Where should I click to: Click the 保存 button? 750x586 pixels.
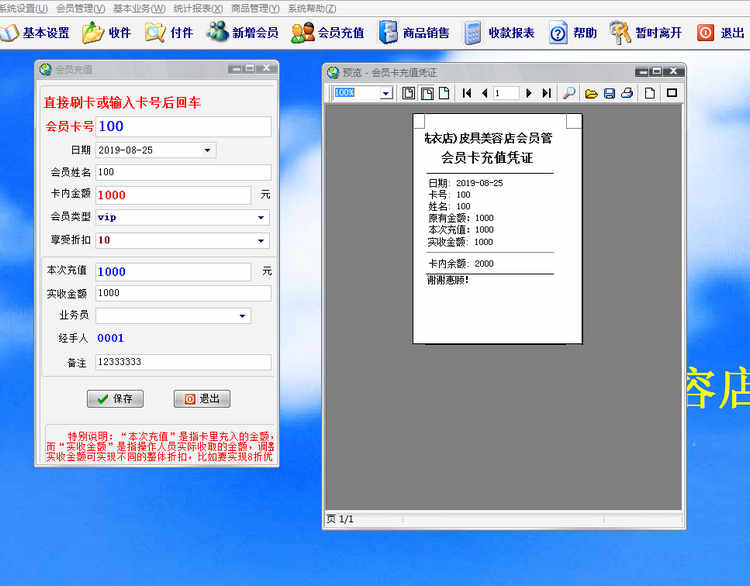point(115,399)
